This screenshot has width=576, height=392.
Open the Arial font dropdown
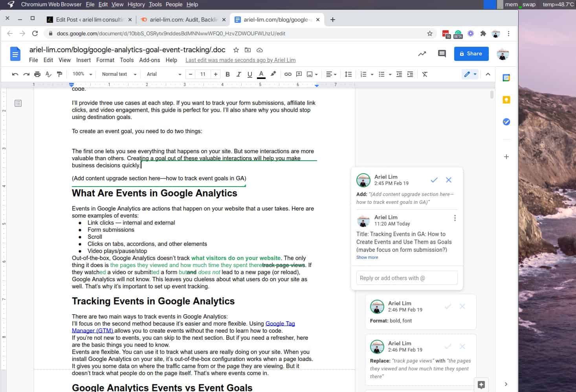click(x=164, y=74)
